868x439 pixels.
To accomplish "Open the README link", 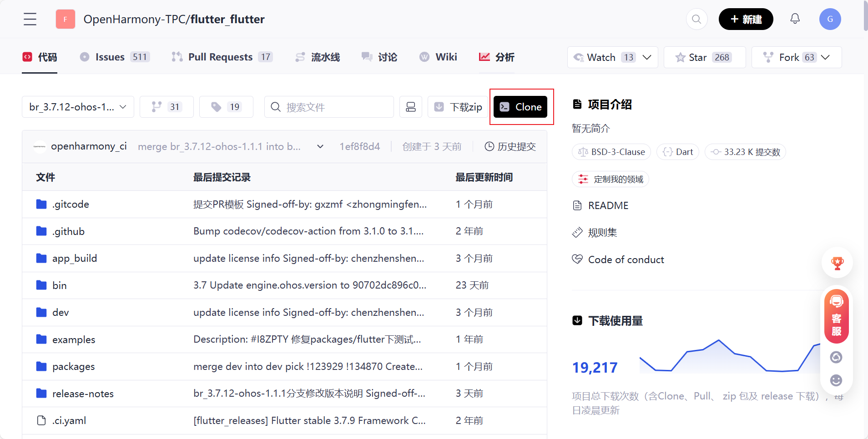I will 608,205.
